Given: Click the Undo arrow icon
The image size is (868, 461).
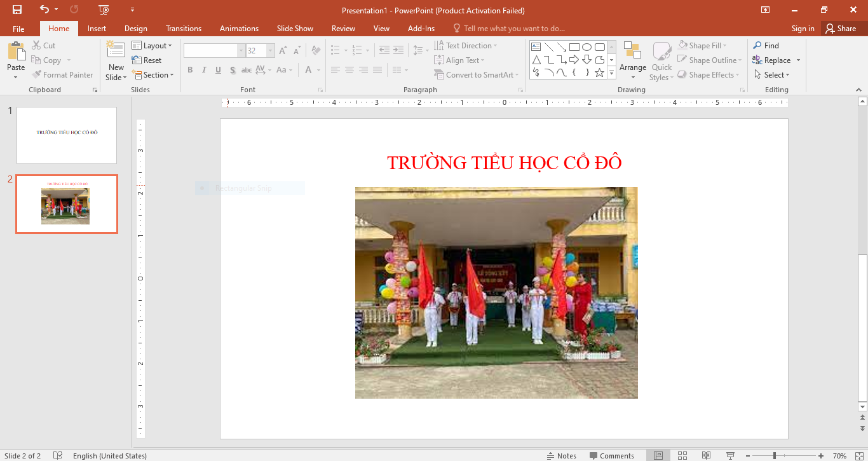Looking at the screenshot, I should [44, 10].
